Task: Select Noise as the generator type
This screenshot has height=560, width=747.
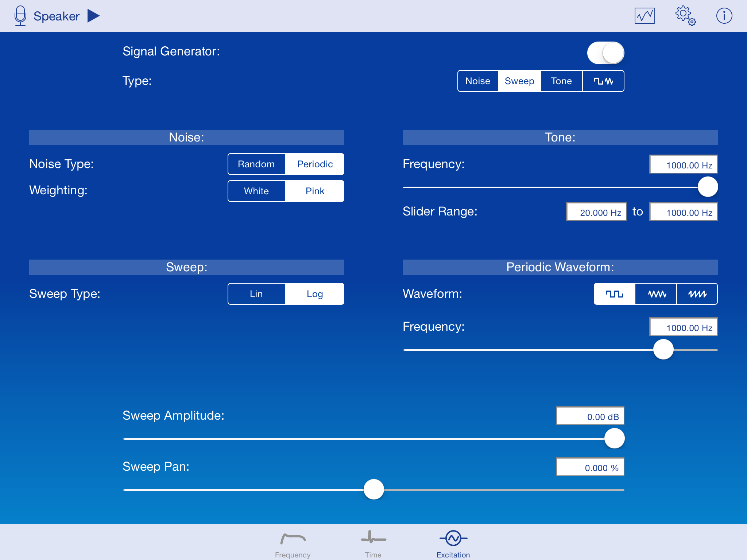Action: pyautogui.click(x=478, y=81)
